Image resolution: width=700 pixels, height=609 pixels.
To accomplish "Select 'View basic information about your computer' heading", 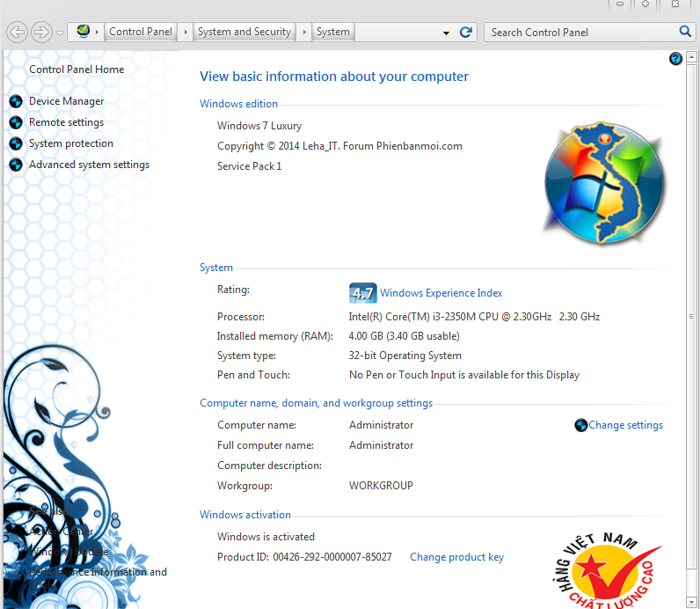I will click(x=334, y=77).
